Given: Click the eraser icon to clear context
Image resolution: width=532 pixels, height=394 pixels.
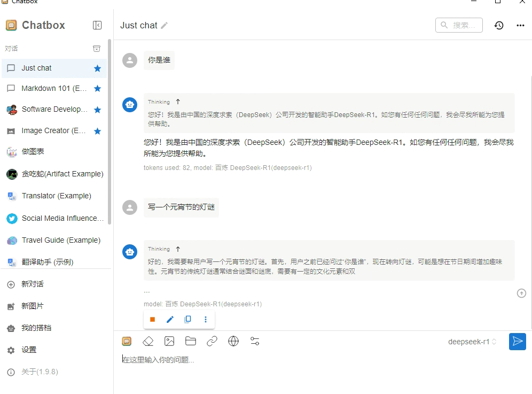Looking at the screenshot, I should tap(148, 341).
